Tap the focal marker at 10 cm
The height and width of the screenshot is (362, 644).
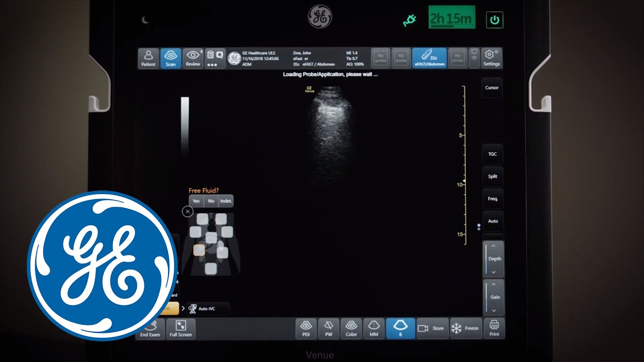[464, 181]
